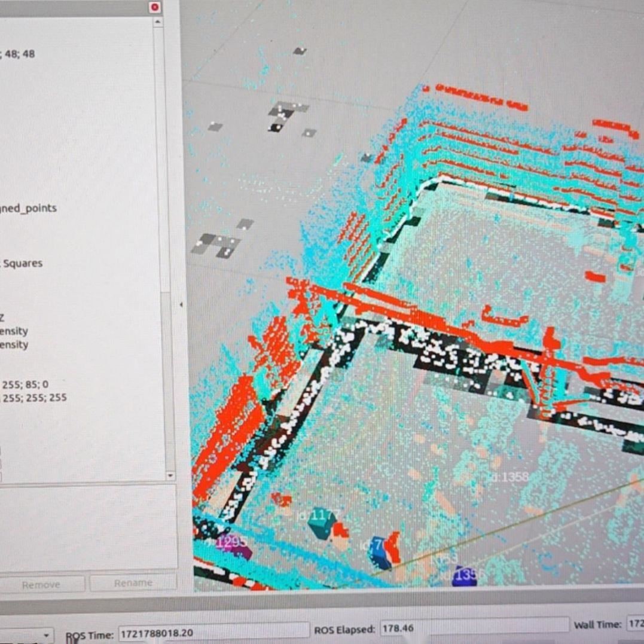This screenshot has height=644, width=644.
Task: Select the "Squares" style value
Action: pos(22,263)
